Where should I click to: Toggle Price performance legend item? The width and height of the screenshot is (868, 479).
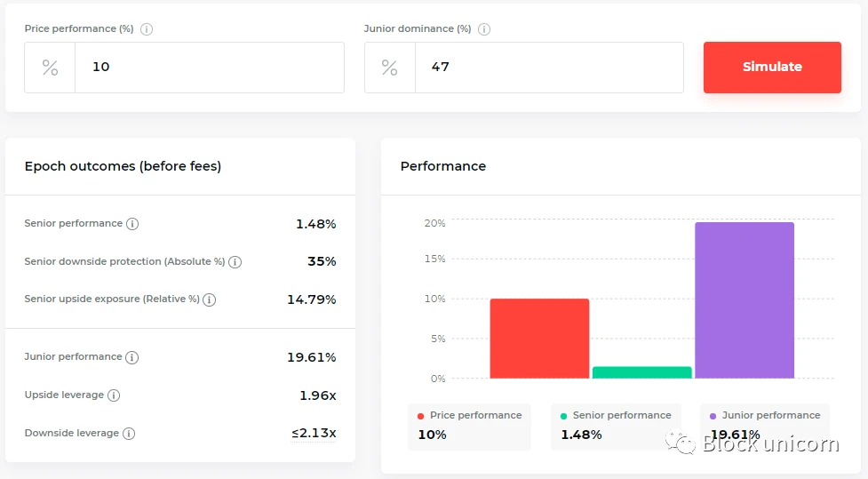click(469, 416)
